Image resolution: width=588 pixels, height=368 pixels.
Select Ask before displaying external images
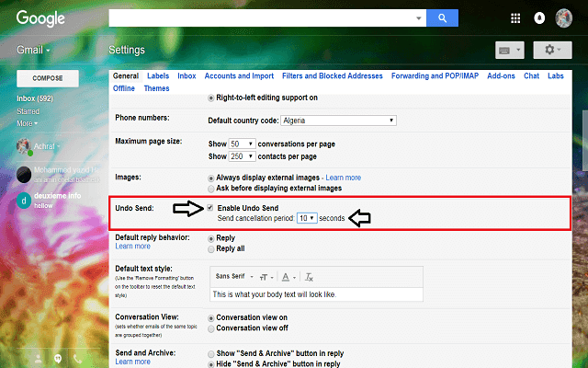pyautogui.click(x=212, y=188)
